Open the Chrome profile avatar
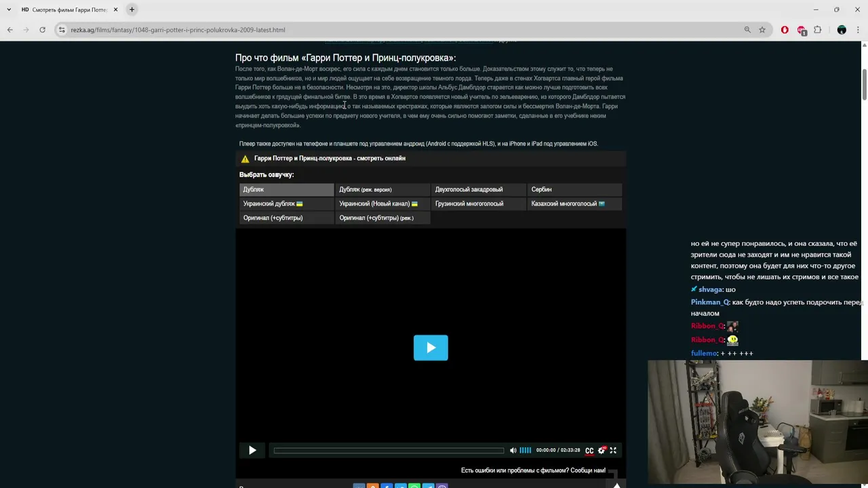 point(842,30)
